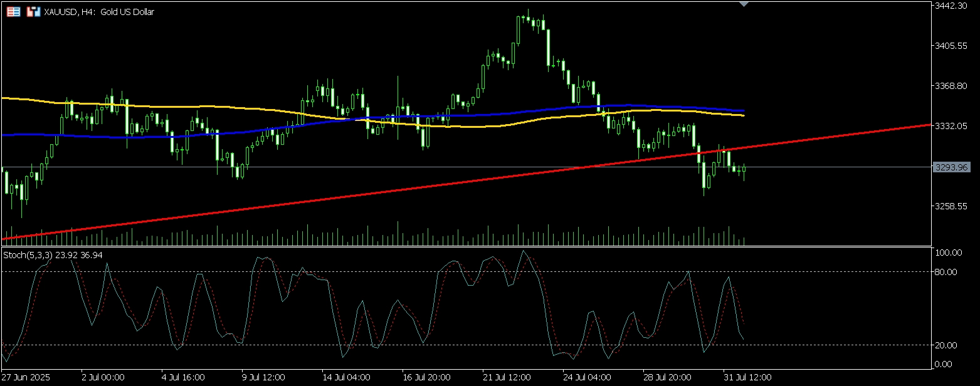Click the 9 Jul 12:00 time label
This screenshot has width=980, height=386.
(263, 378)
